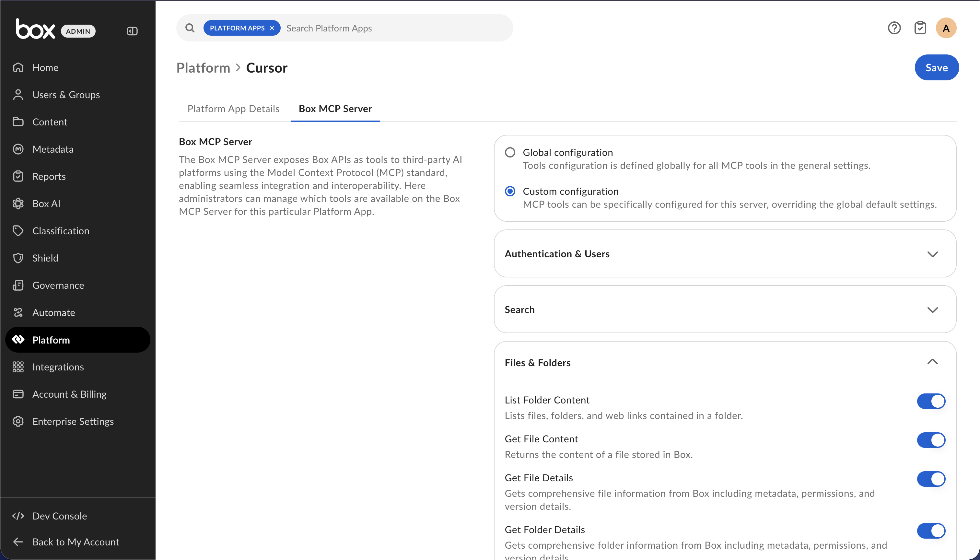
Task: Click the Integrations grid icon
Action: click(18, 367)
